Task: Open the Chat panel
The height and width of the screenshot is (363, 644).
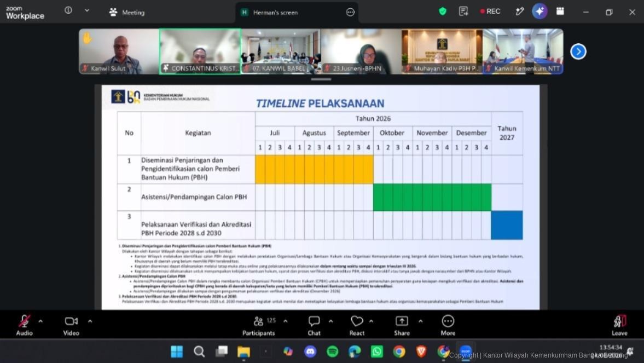Action: [x=314, y=325]
